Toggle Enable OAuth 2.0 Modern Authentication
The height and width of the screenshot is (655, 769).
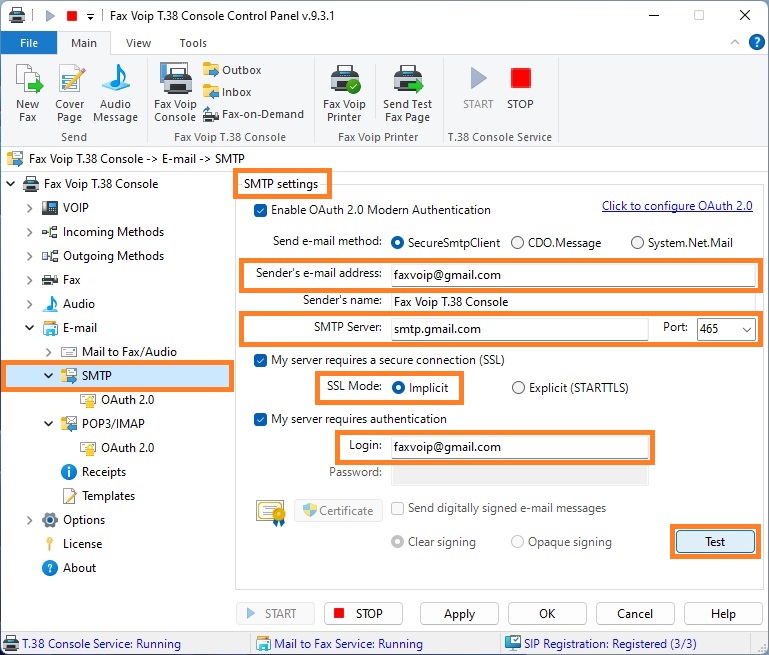pyautogui.click(x=260, y=210)
